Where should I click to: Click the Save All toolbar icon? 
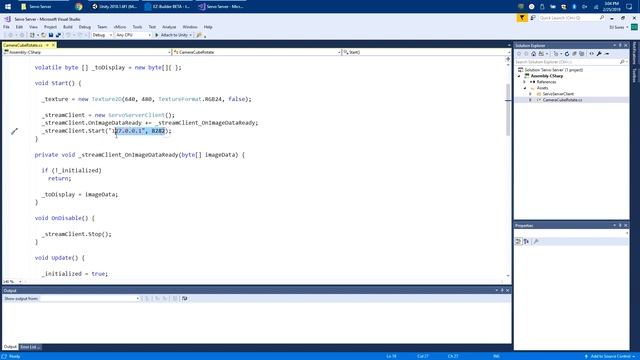coord(58,36)
